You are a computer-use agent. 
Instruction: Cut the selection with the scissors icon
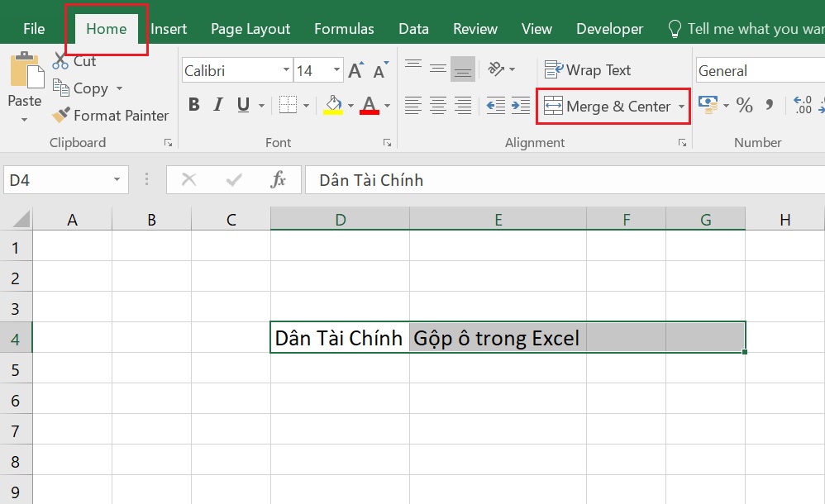(60, 61)
